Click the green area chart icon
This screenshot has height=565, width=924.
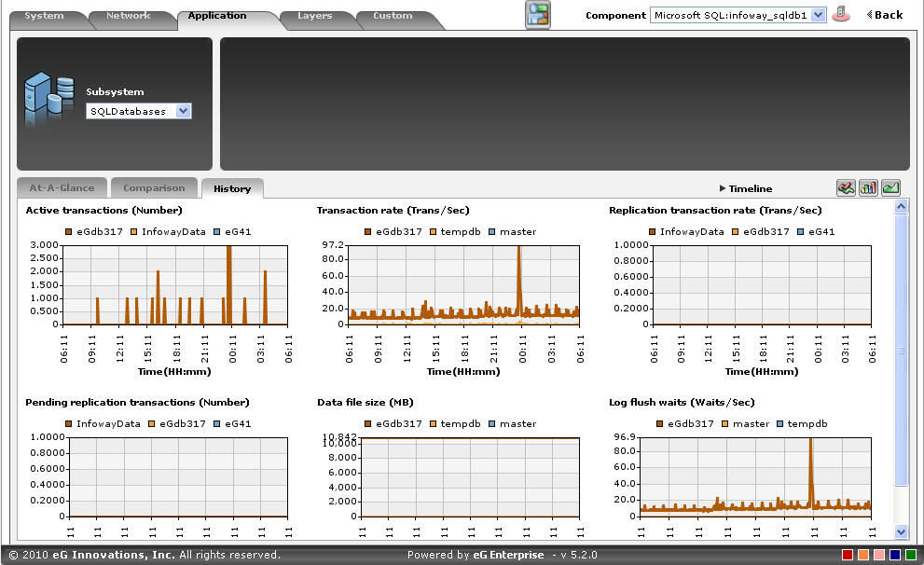[890, 188]
